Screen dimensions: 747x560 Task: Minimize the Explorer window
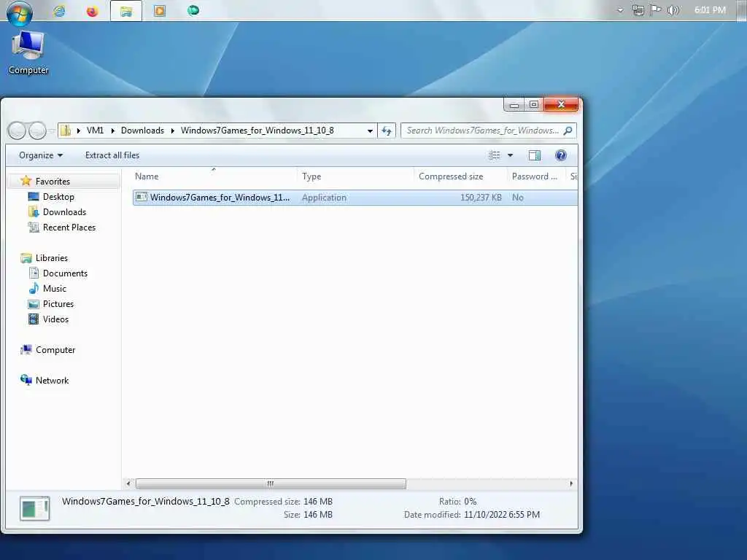click(514, 104)
